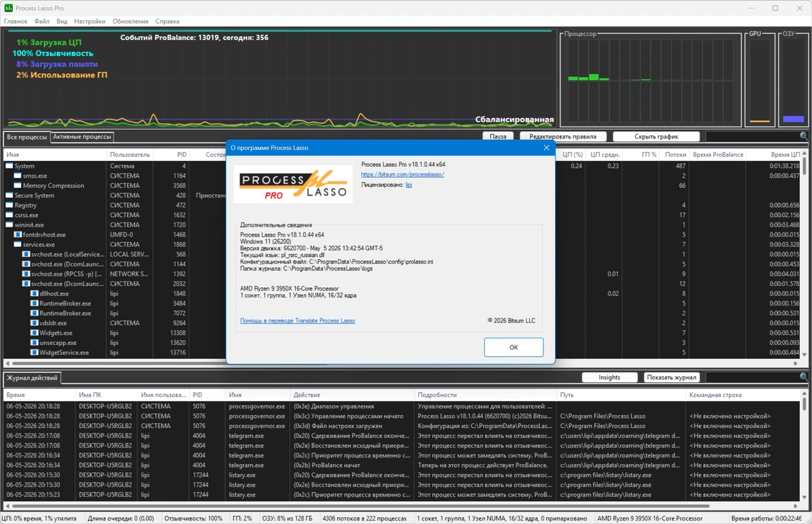
Task: Click the GPU usage meter
Action: [x=759, y=80]
